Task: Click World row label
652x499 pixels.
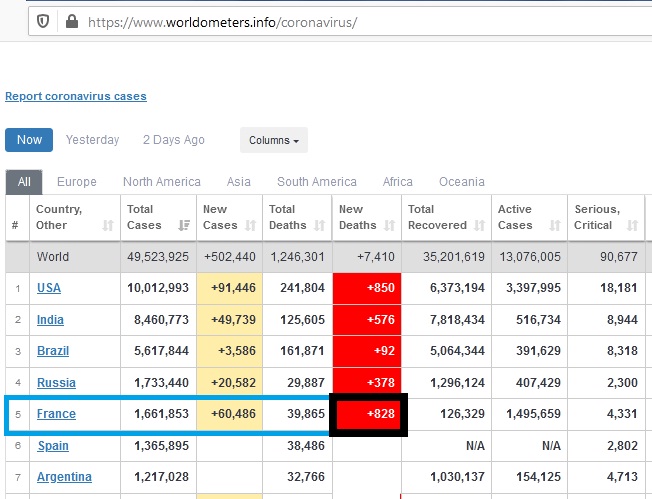Action: 52,257
